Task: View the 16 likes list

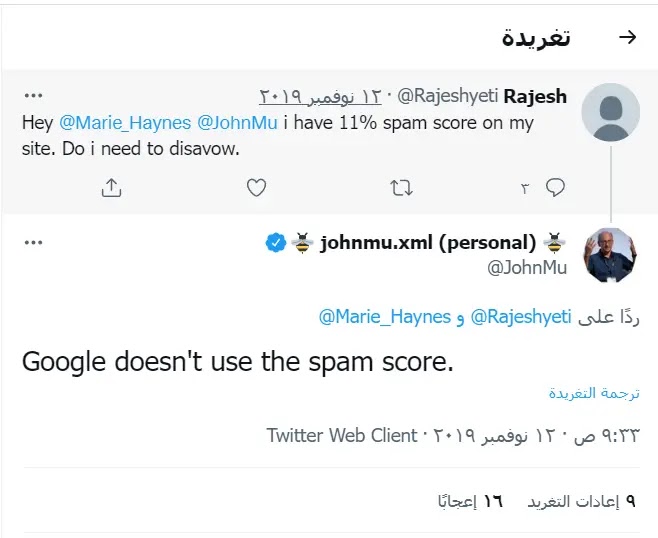Action: pos(470,500)
